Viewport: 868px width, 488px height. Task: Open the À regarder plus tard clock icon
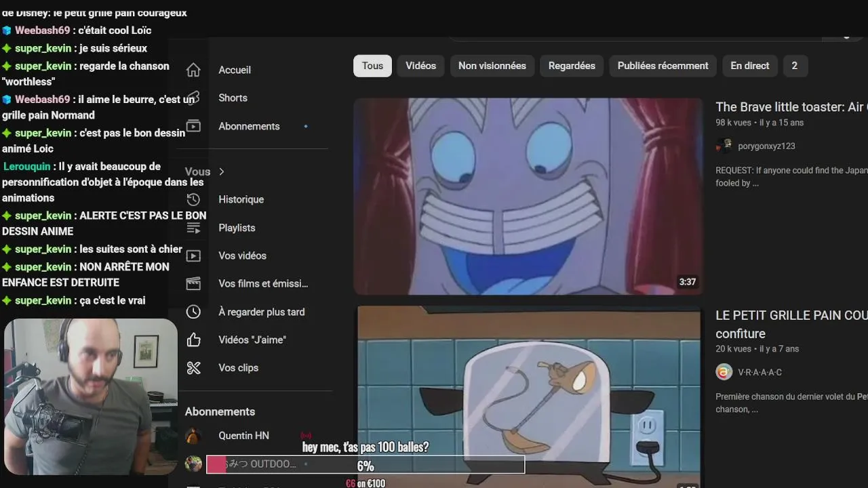pos(193,312)
